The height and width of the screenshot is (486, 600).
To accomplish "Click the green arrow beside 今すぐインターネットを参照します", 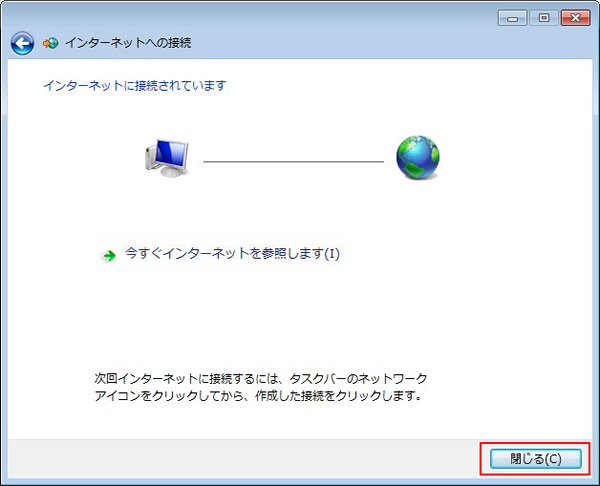I will coord(109,255).
